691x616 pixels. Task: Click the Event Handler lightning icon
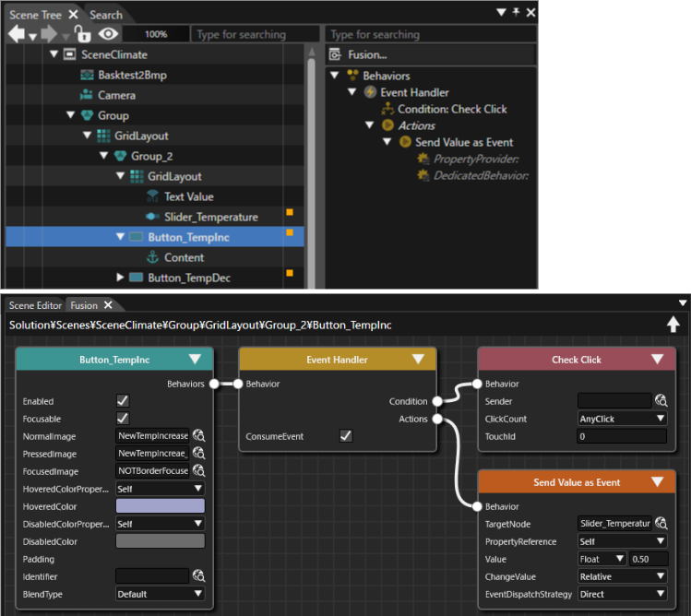coord(370,92)
